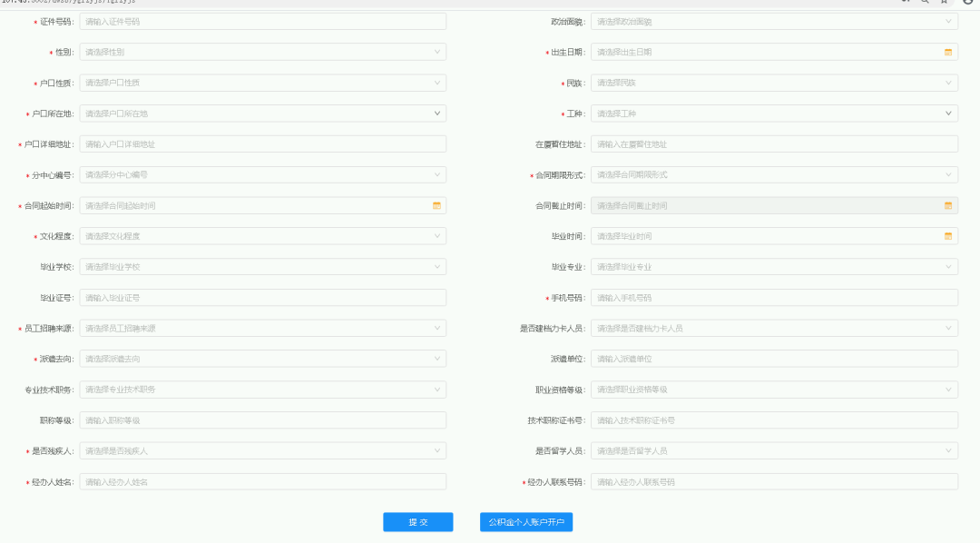Screen dimensions: 980x543
Task: Open the 毕业学校 dropdown
Action: click(x=262, y=266)
